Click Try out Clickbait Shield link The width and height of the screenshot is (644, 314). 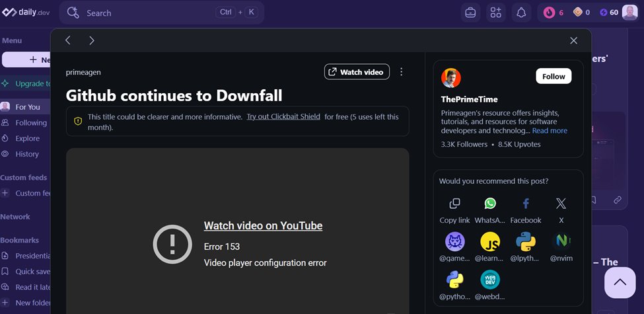[x=283, y=117]
